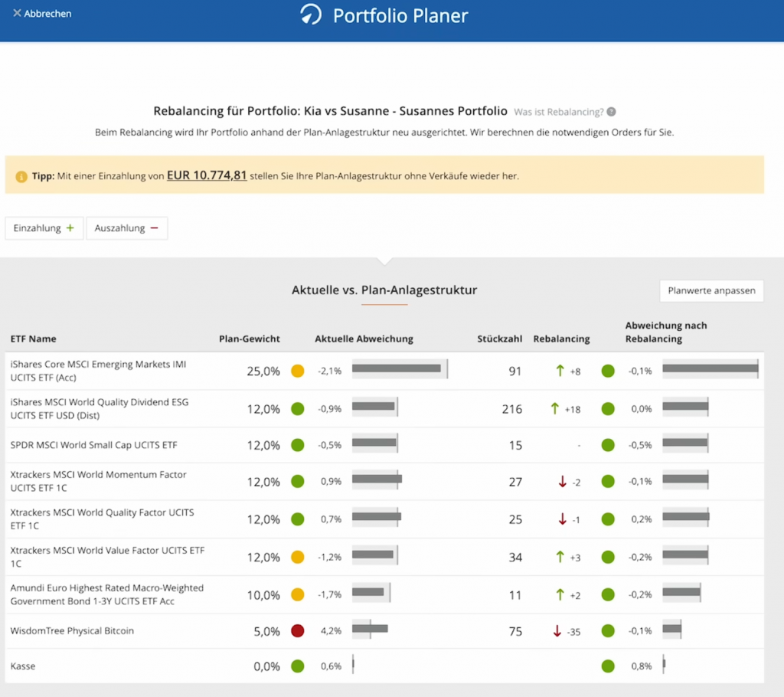The image size is (784, 697).
Task: Open the 'Was ist Rebalancing?' help icon
Action: click(612, 112)
